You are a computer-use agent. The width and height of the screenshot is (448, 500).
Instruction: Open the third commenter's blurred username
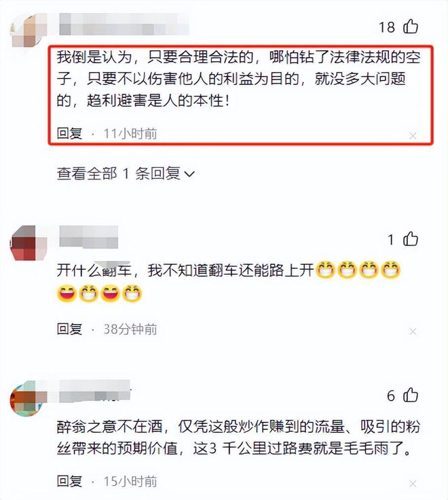tap(95, 391)
